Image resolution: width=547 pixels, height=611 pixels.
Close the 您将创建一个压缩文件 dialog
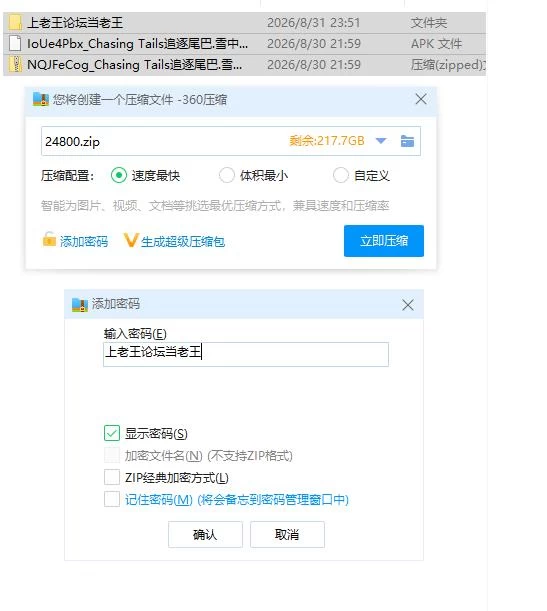click(x=421, y=99)
